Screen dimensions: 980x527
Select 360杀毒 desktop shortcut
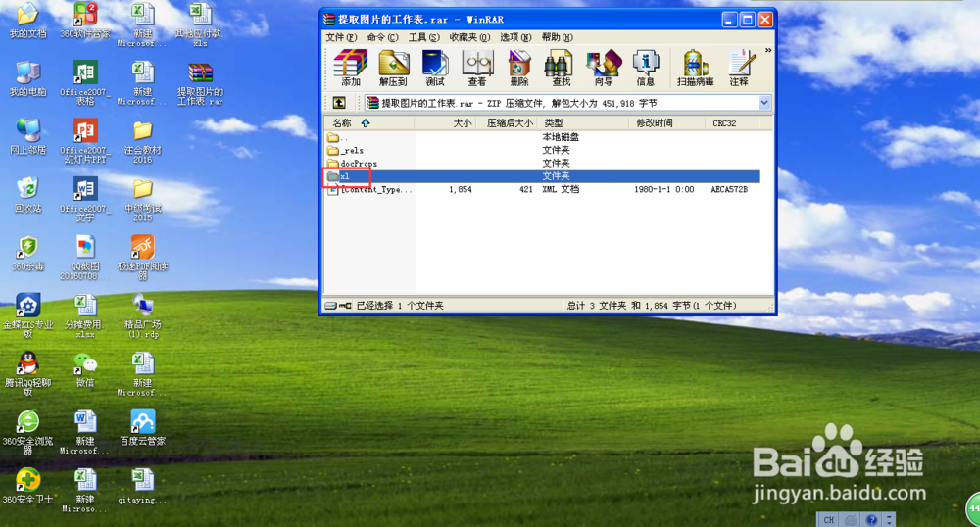click(27, 254)
